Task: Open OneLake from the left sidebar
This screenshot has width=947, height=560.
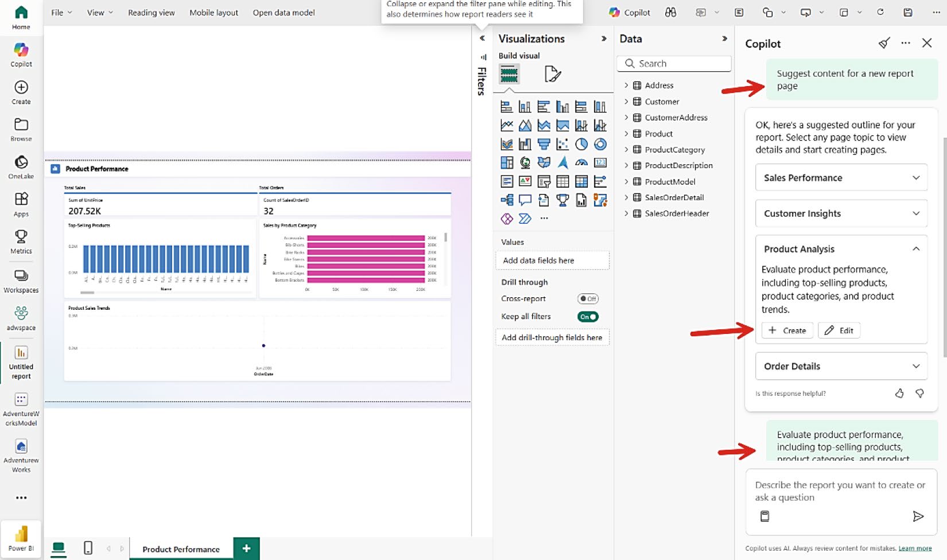Action: [x=21, y=167]
